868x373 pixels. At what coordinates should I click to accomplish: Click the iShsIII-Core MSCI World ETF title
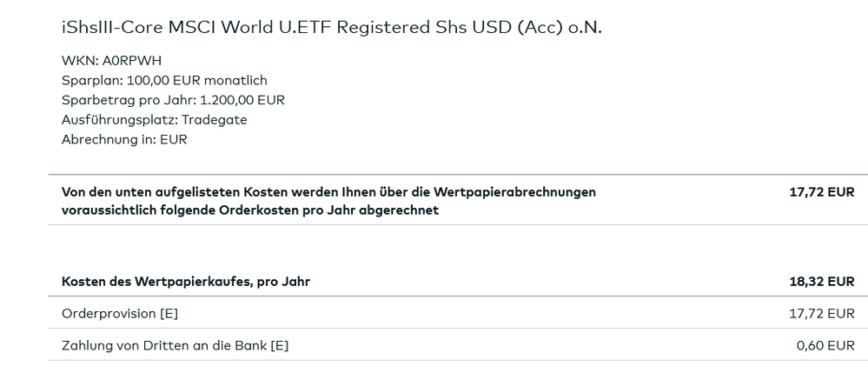pos(331,28)
